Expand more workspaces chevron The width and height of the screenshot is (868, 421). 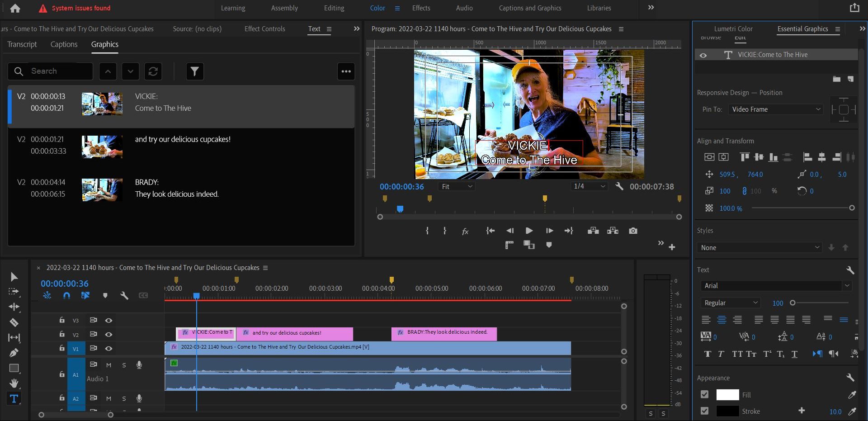(651, 8)
